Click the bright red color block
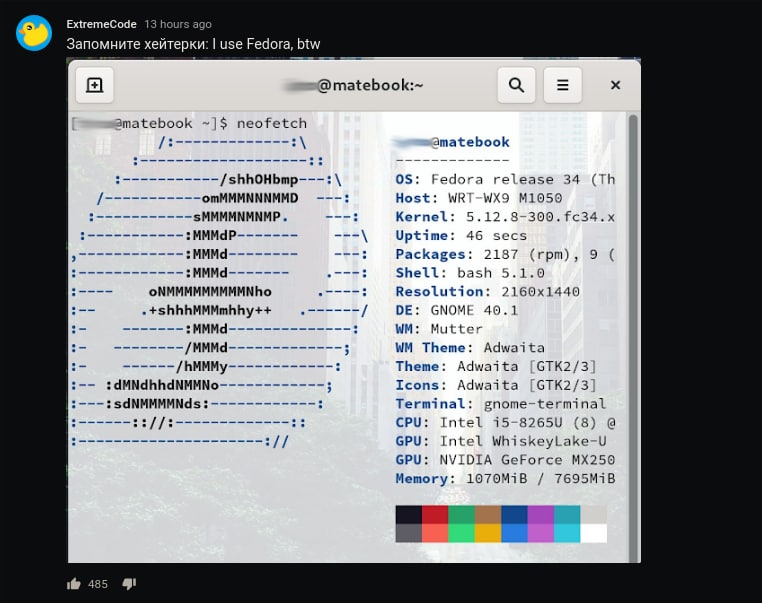This screenshot has width=762, height=603. (435, 533)
